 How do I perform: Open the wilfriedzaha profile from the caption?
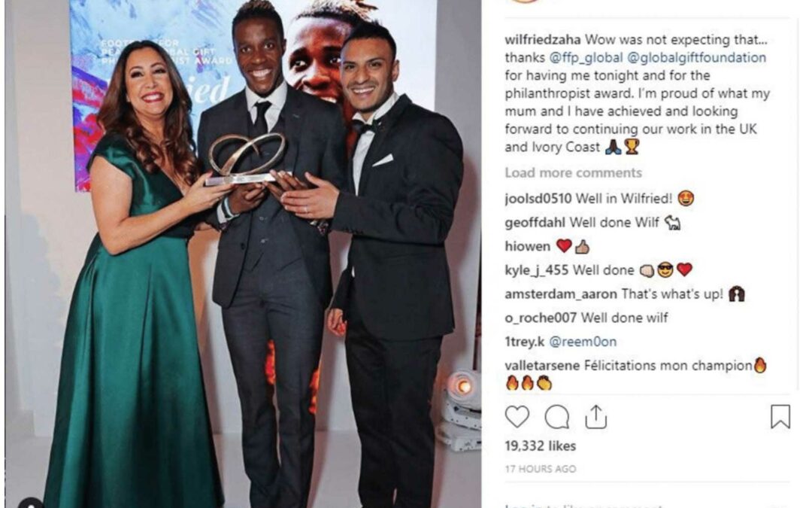coord(543,40)
